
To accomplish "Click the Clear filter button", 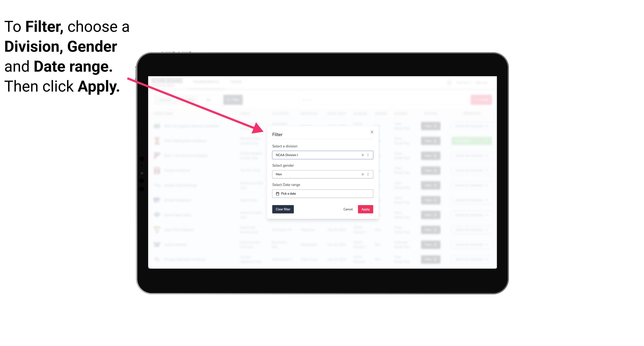I will coord(283,209).
